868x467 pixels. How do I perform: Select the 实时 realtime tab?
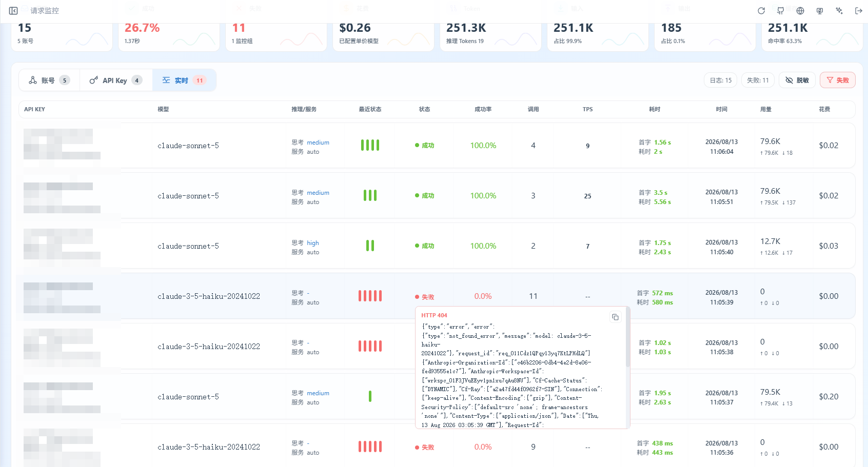[184, 80]
